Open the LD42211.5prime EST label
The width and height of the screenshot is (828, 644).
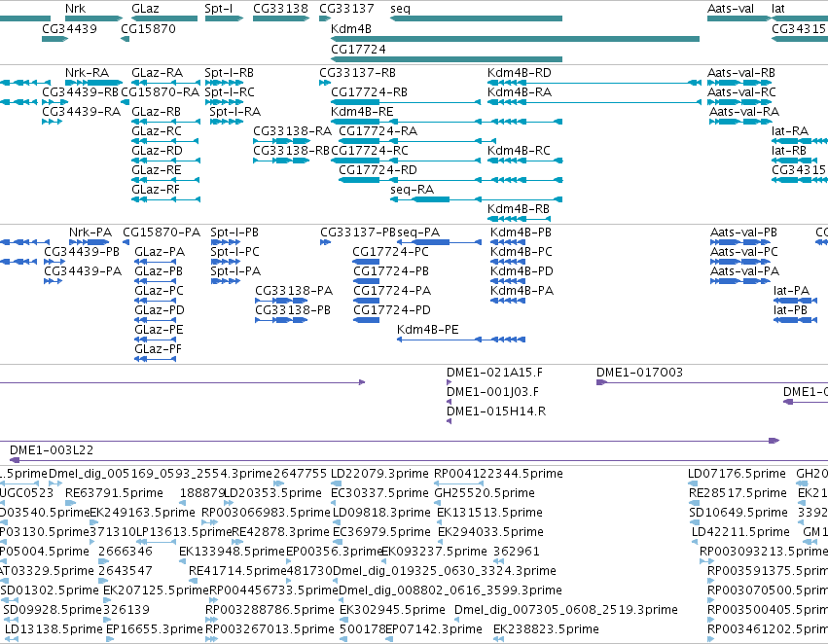(740, 532)
